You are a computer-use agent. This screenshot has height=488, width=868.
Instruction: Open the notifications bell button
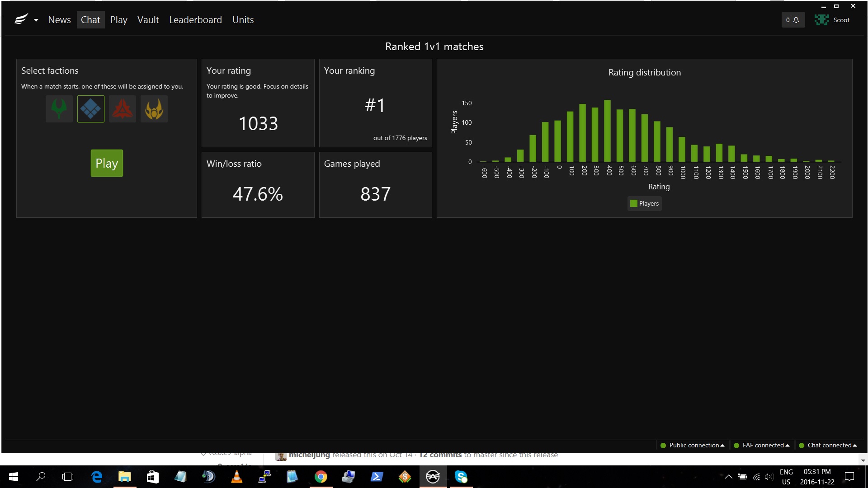(793, 20)
